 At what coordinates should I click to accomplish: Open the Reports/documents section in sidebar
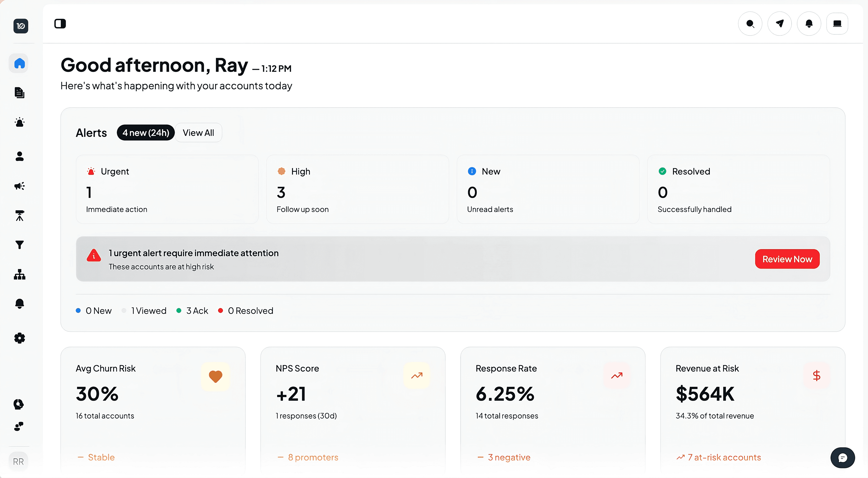(x=19, y=93)
